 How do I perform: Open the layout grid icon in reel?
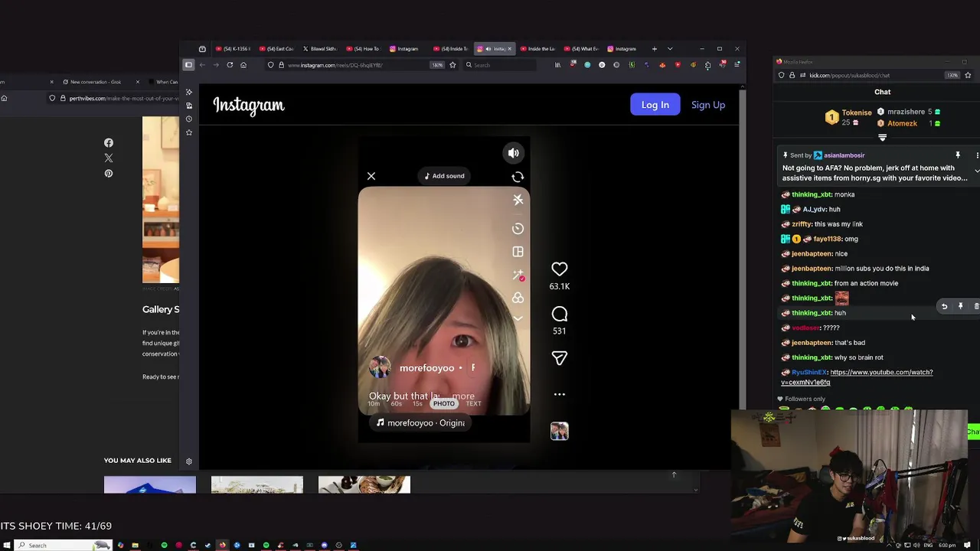tap(518, 251)
